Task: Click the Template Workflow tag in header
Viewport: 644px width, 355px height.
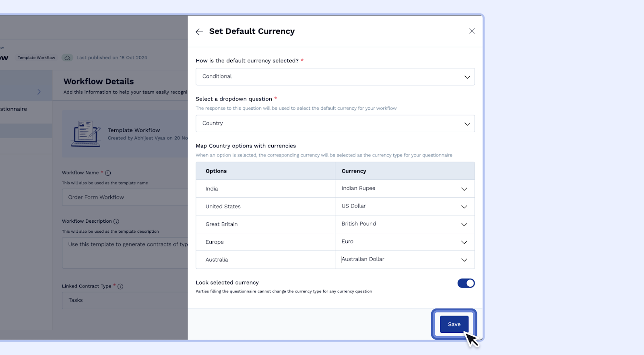Action: pyautogui.click(x=36, y=58)
